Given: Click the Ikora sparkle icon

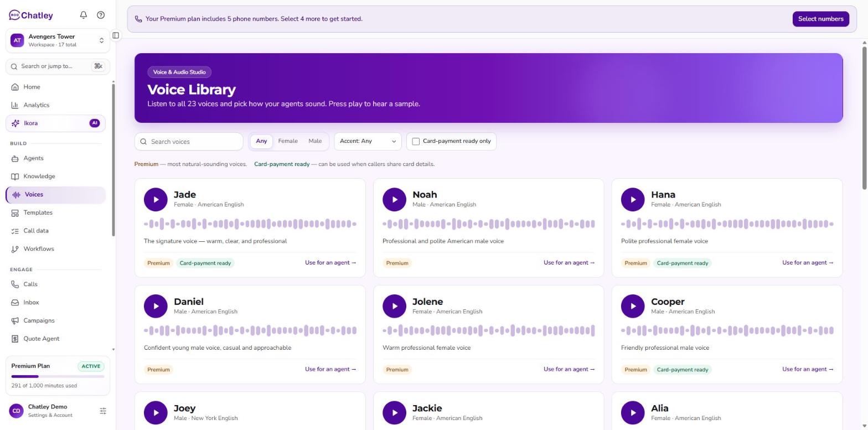Looking at the screenshot, I should tap(15, 123).
